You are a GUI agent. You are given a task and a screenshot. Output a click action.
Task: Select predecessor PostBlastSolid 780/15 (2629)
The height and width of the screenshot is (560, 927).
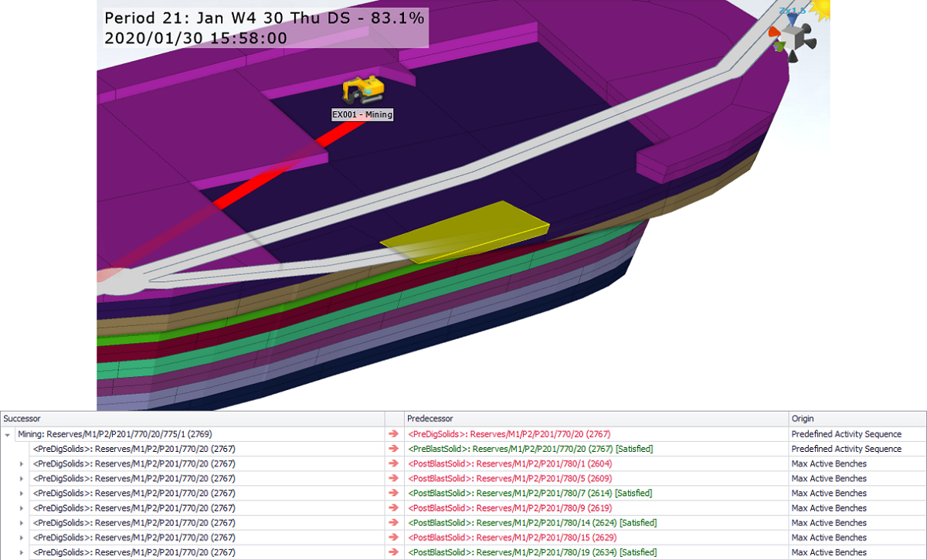512,538
